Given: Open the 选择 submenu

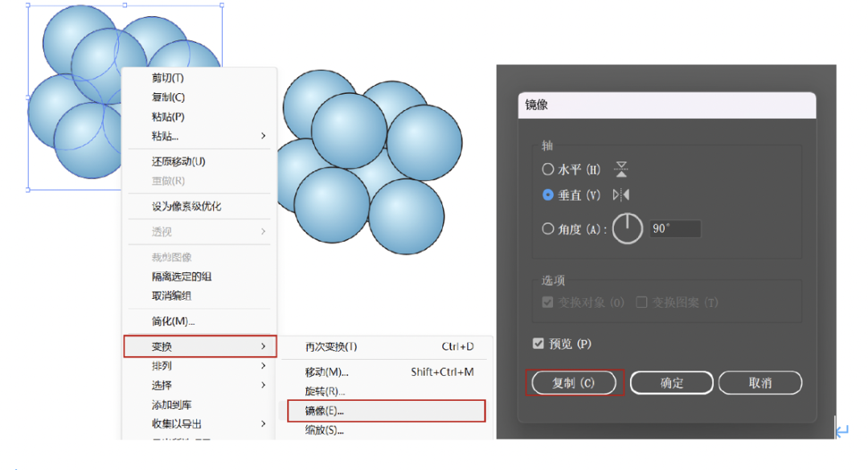Looking at the screenshot, I should pyautogui.click(x=200, y=386).
